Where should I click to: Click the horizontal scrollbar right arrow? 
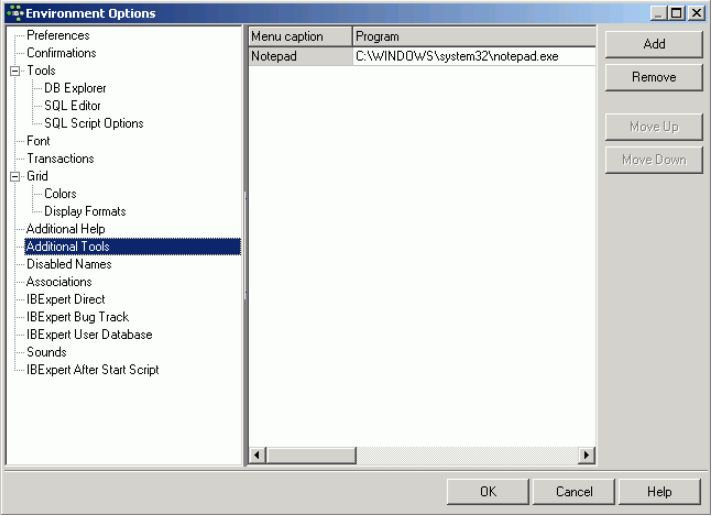587,456
